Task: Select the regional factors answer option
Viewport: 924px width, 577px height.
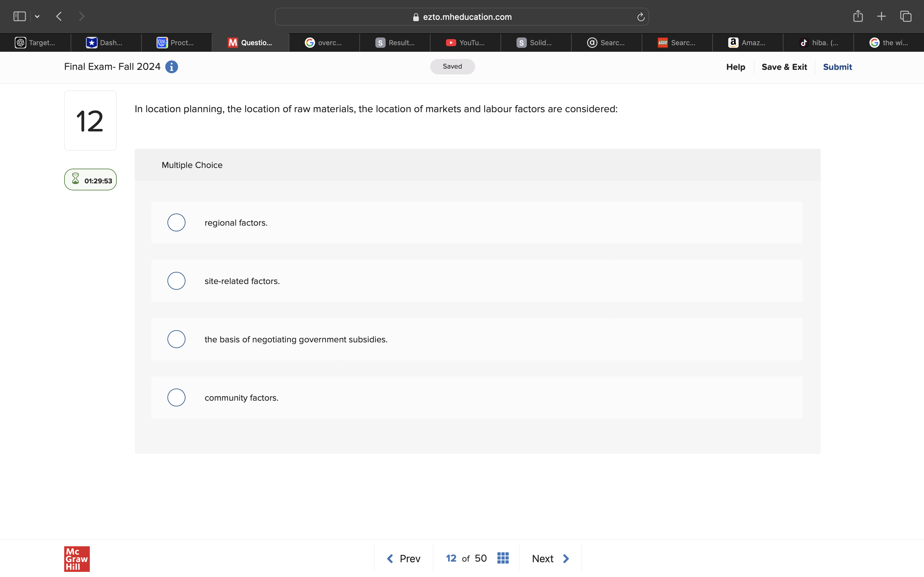Action: 176,222
